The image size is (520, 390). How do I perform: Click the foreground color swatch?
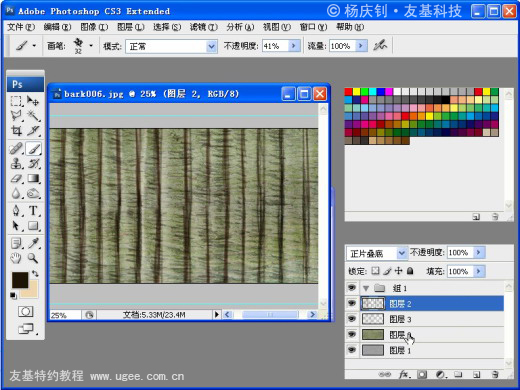tap(20, 280)
